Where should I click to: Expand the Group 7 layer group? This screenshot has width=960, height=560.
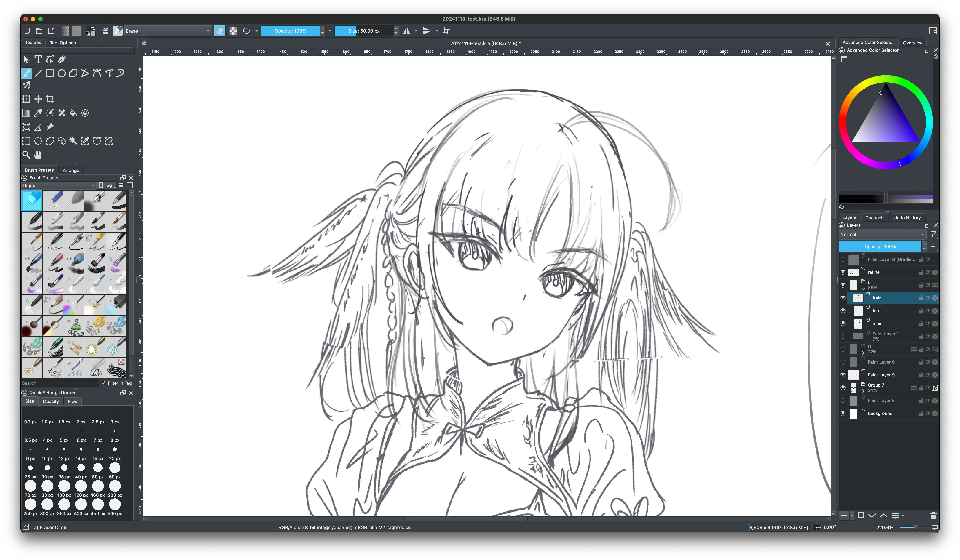tap(863, 391)
